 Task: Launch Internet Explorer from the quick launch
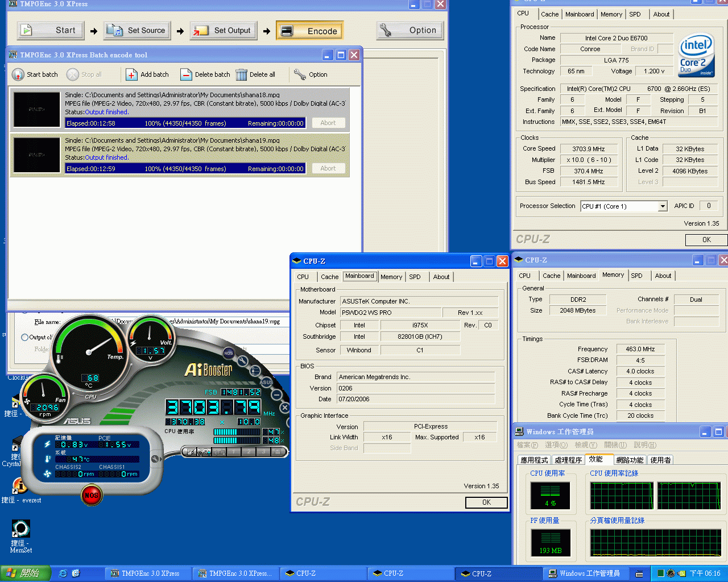(x=63, y=573)
